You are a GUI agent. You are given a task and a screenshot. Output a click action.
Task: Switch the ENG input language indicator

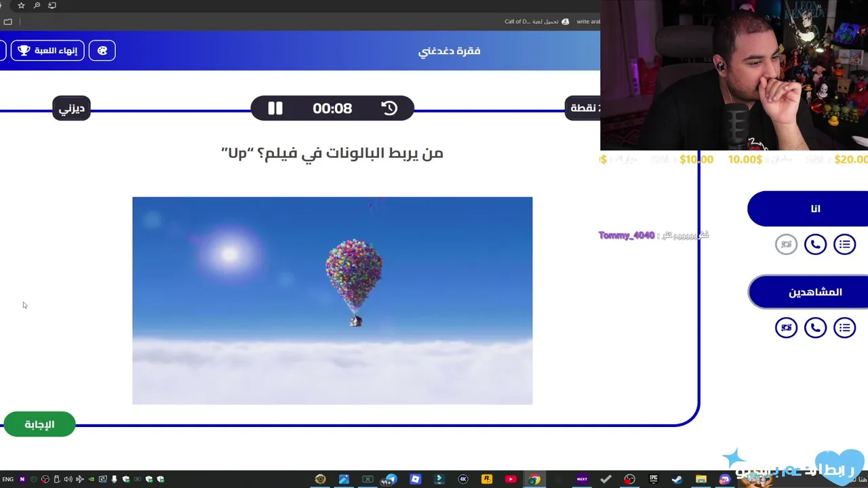point(7,479)
